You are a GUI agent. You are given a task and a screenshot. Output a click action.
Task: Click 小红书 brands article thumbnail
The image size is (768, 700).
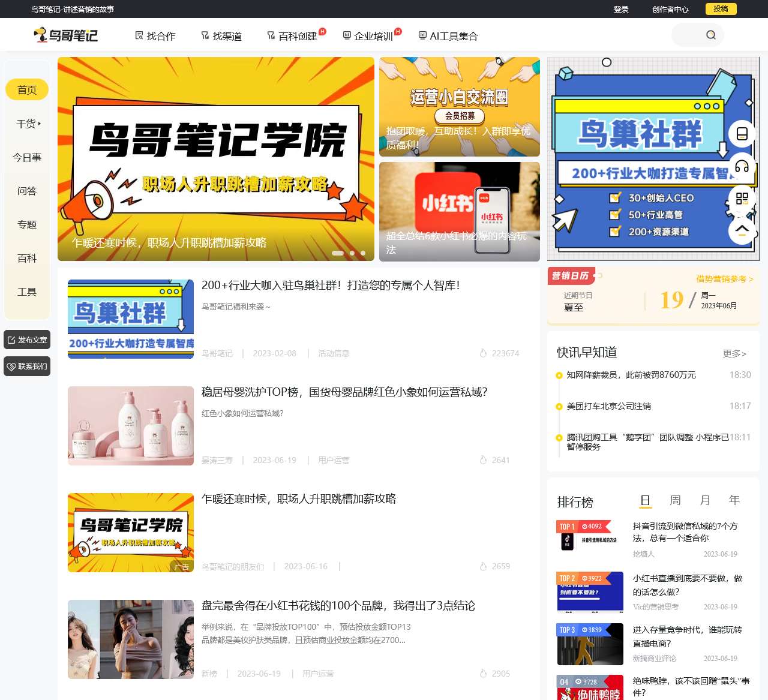pos(131,639)
